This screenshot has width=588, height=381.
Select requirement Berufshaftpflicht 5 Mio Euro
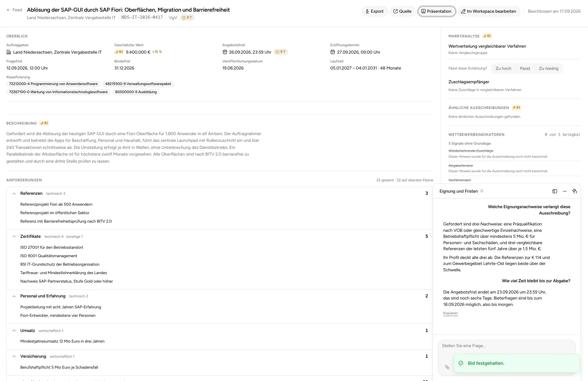[59, 368]
